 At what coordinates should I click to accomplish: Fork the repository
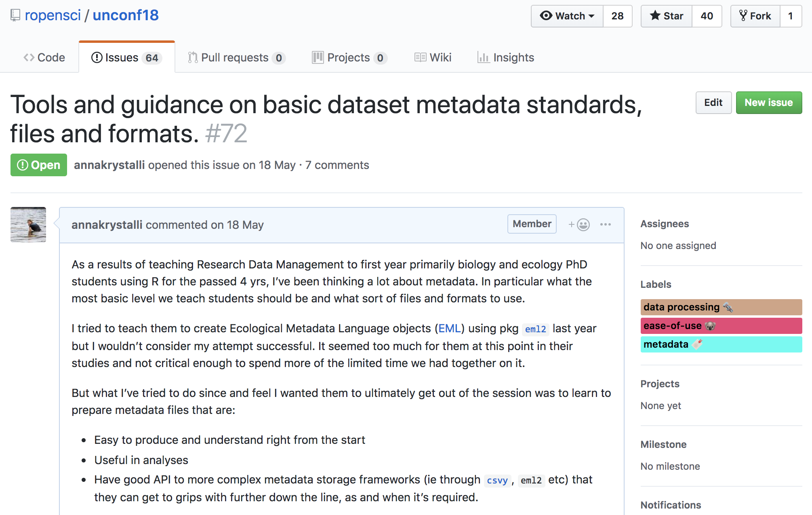pyautogui.click(x=755, y=16)
